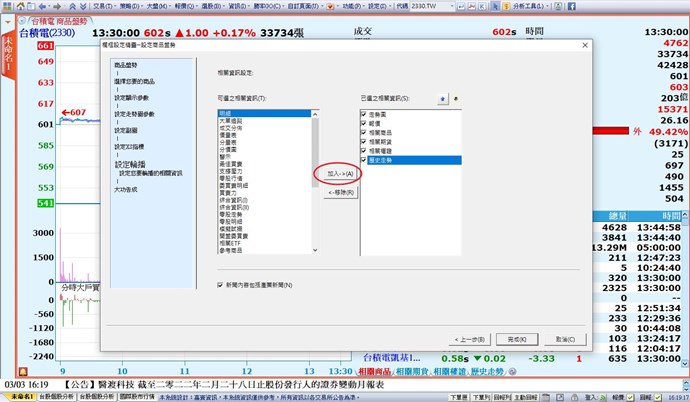The width and height of the screenshot is (690, 402).
Task: Close the wizard dialog with X icon
Action: [584, 46]
